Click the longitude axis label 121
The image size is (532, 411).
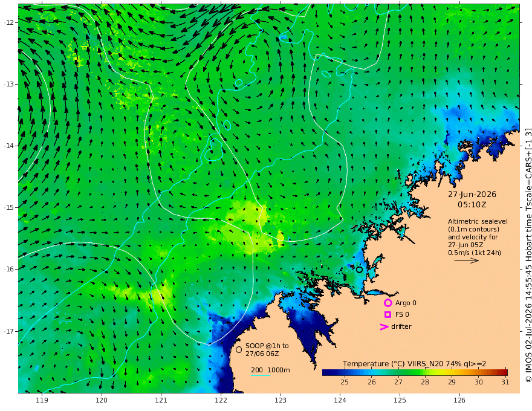161,401
